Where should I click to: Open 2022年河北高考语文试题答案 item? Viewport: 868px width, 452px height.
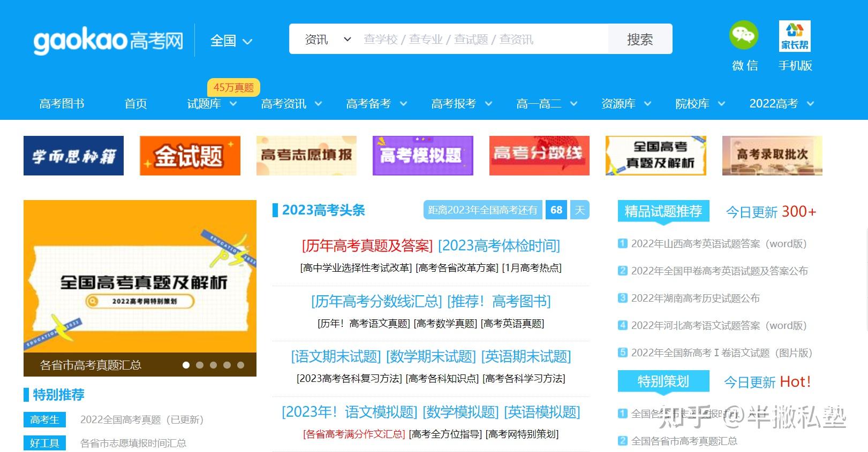[719, 325]
